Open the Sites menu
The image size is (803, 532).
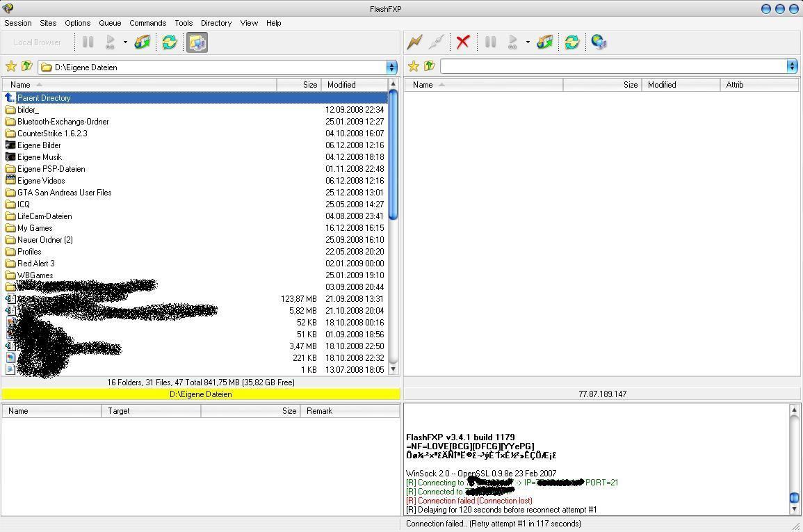(x=48, y=23)
